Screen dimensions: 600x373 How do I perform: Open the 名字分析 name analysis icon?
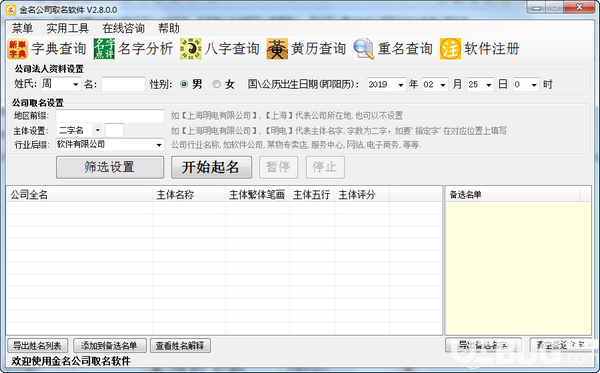(104, 49)
